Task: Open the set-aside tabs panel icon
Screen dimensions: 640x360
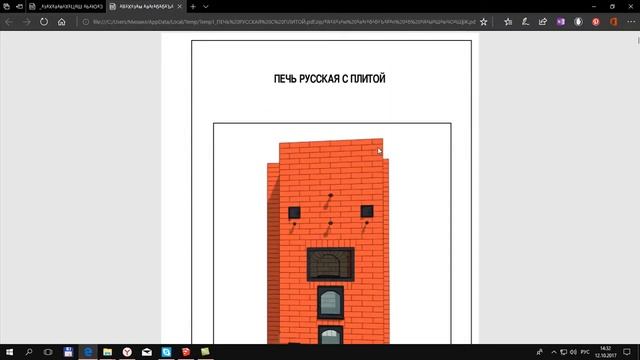Action: click(x=7, y=7)
